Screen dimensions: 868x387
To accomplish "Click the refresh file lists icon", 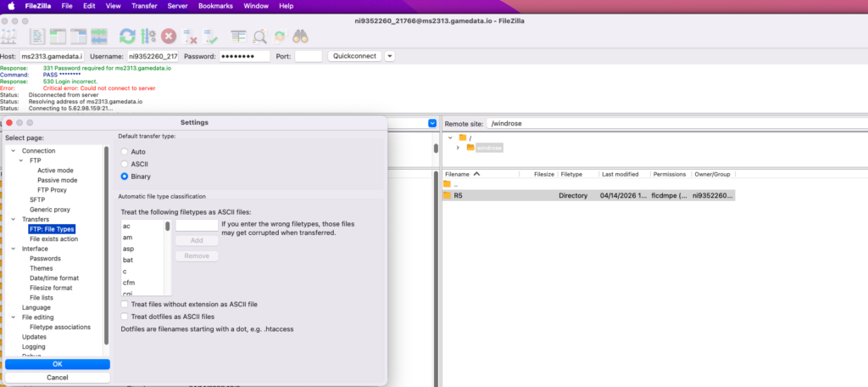I will tap(127, 36).
